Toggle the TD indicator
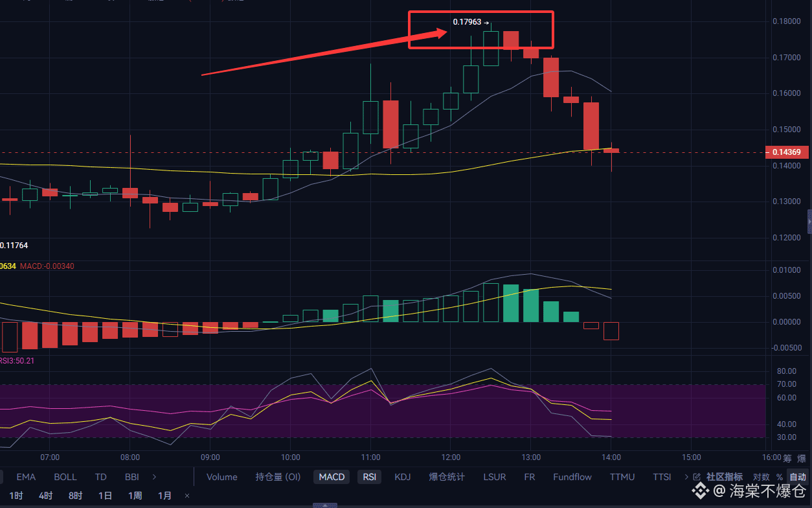This screenshot has width=812, height=508. tap(101, 477)
